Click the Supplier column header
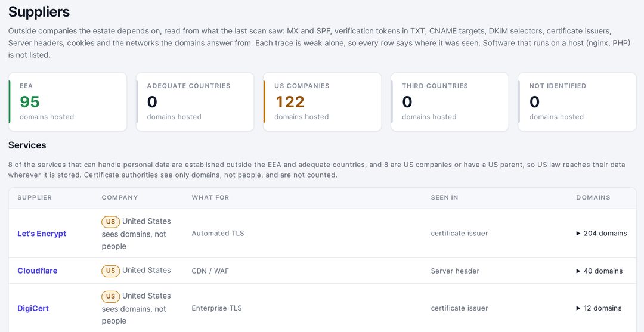This screenshot has width=644, height=332. [35, 197]
